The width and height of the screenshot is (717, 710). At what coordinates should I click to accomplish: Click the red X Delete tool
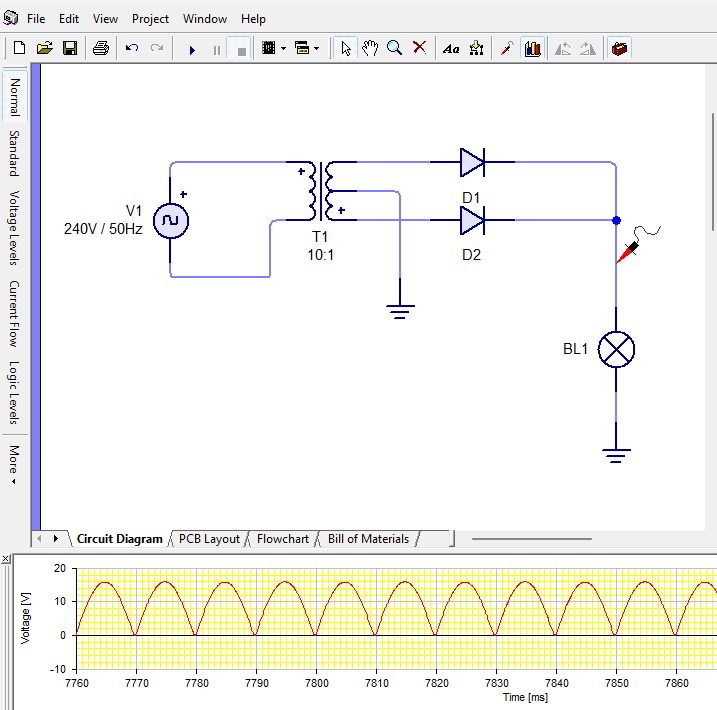tap(420, 48)
